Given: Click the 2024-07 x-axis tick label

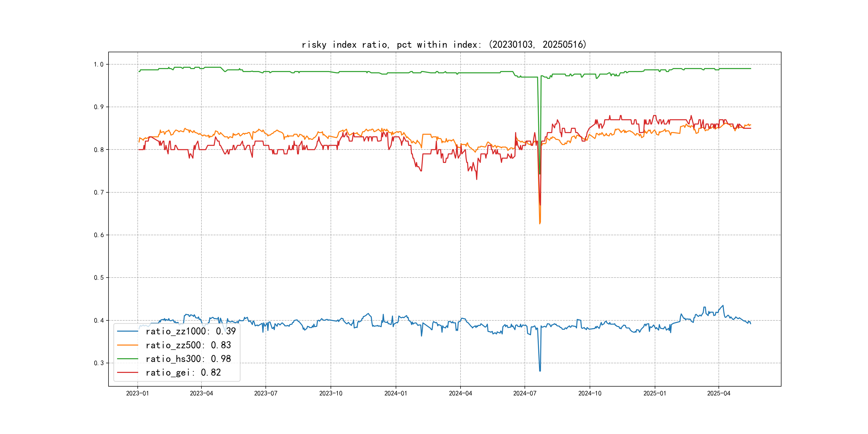Looking at the screenshot, I should coord(525,394).
